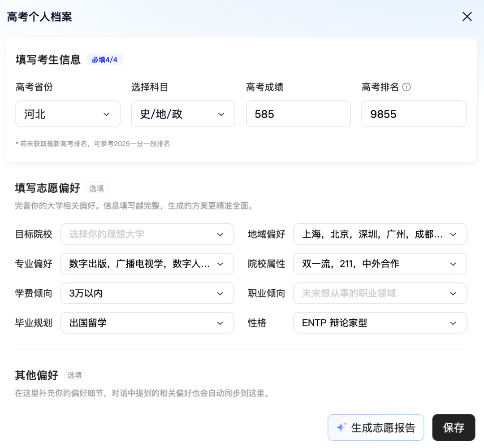Screen dimensions: 484x448
Task: Expand the 地域偏好 dropdown
Action: click(x=380, y=234)
